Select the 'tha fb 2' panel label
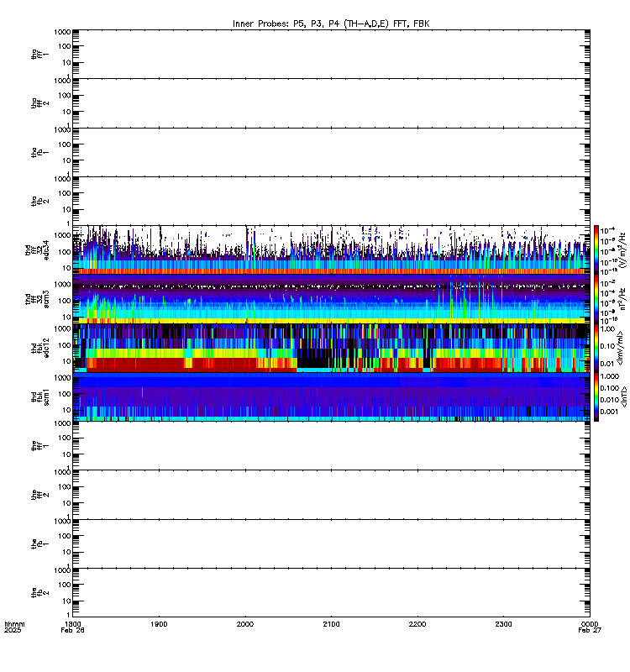This screenshot has height=672, width=630. click(39, 202)
